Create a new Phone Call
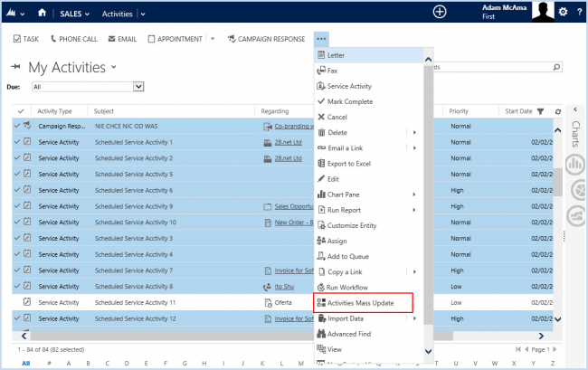This screenshot has height=370, width=588. [x=74, y=39]
